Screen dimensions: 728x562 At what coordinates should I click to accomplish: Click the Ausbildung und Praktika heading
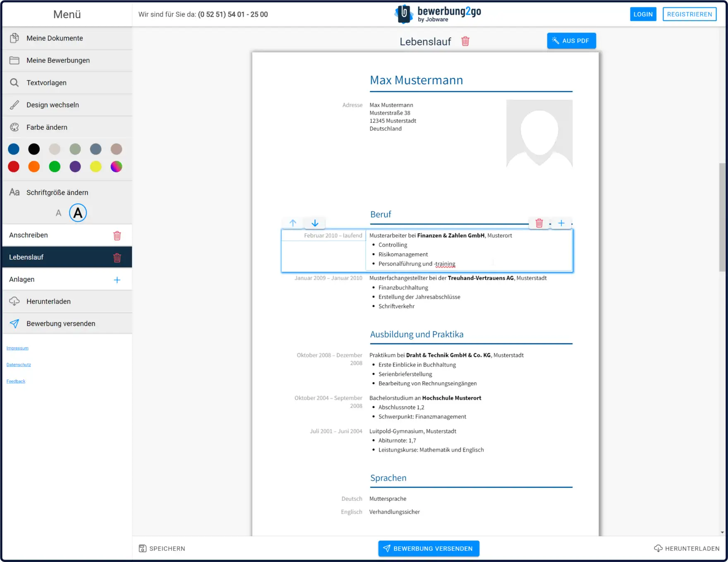coord(417,334)
